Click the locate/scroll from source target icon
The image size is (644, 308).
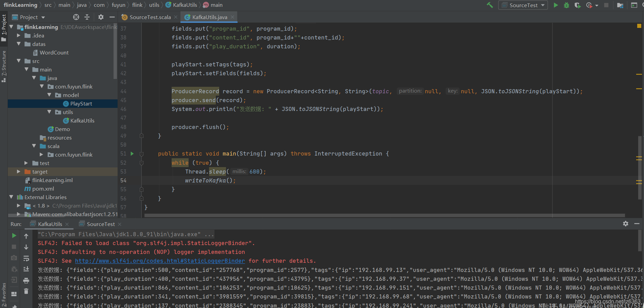(x=76, y=17)
